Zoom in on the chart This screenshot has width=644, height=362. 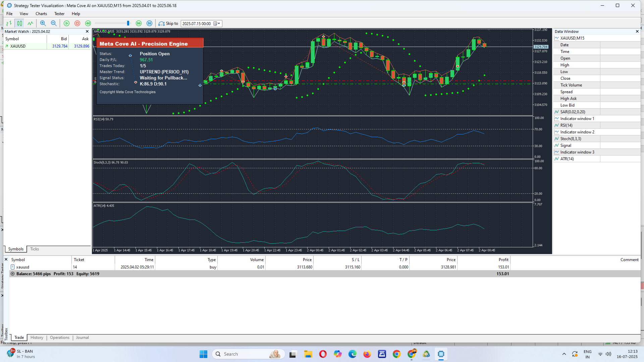[43, 23]
